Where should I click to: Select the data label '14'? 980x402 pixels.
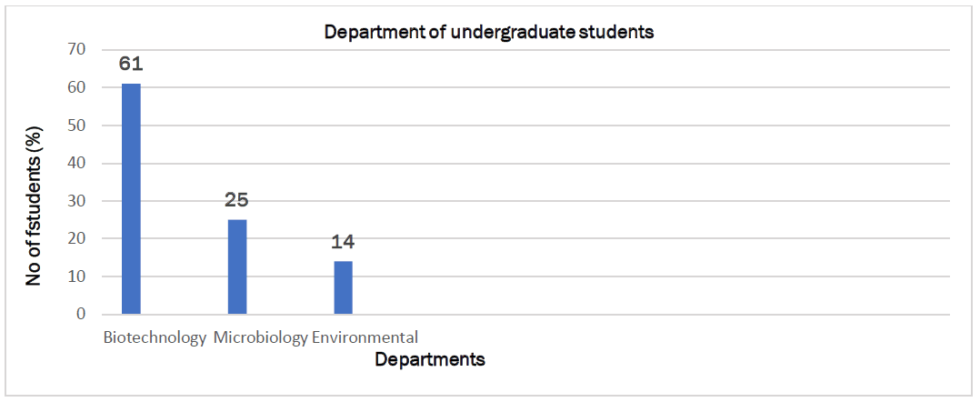(343, 242)
